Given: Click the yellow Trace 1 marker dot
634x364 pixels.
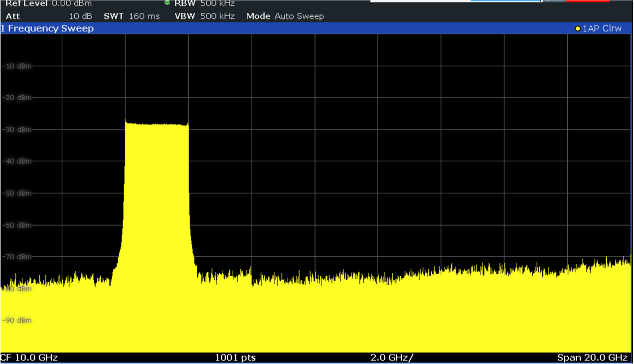Looking at the screenshot, I should point(577,28).
